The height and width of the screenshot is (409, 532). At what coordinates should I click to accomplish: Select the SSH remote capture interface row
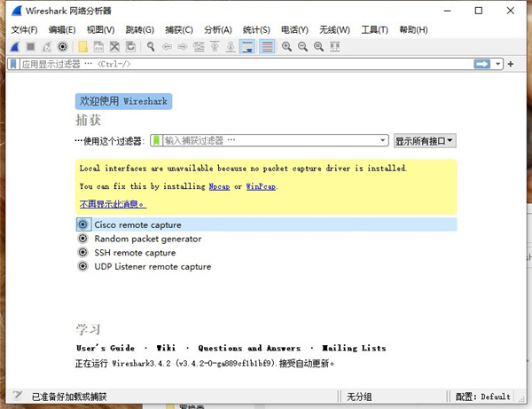click(266, 253)
